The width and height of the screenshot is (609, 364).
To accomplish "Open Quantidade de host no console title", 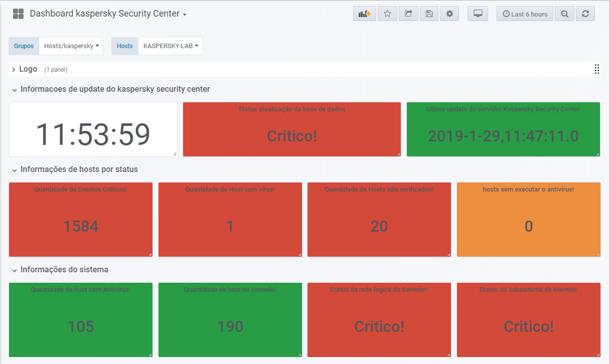I will 230,289.
